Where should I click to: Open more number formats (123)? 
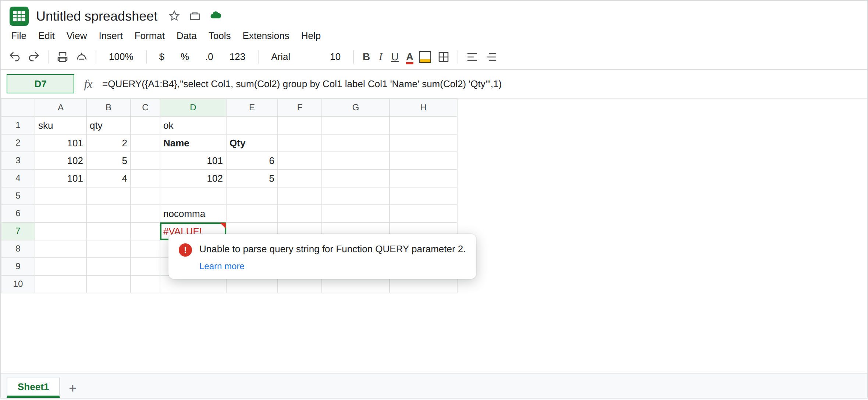tap(237, 57)
